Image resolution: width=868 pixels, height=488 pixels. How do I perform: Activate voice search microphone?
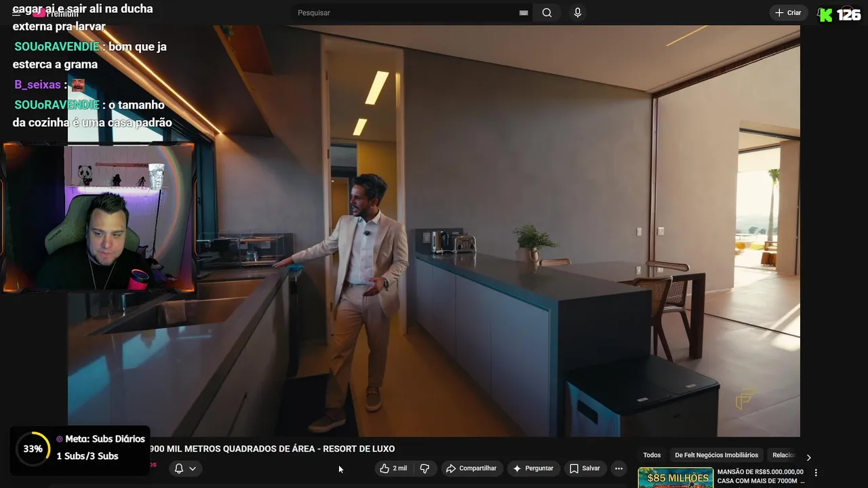point(577,13)
